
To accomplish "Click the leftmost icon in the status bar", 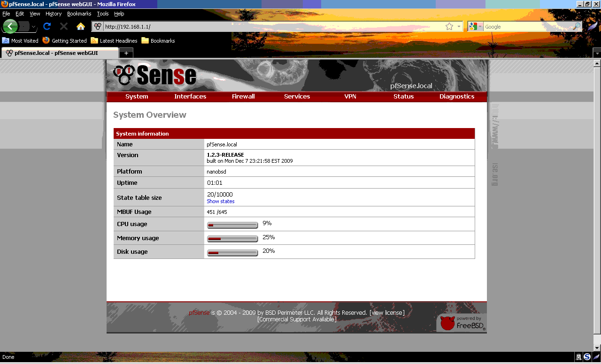I will click(x=578, y=357).
